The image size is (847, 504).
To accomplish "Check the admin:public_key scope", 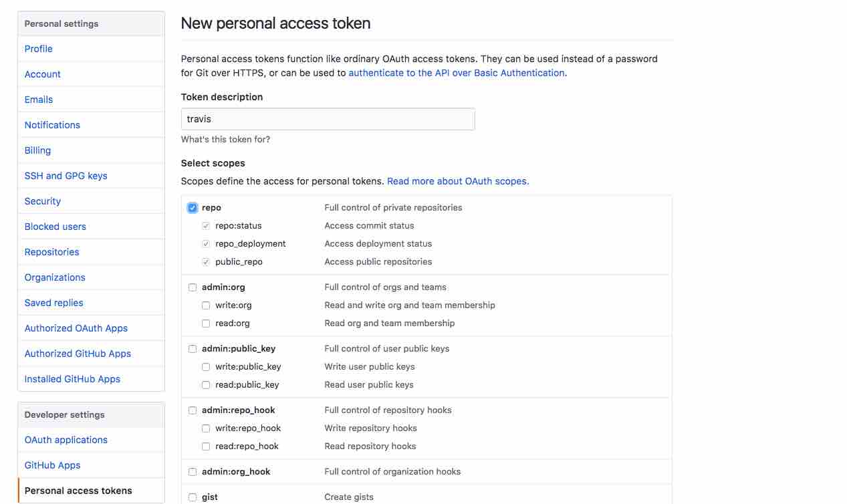I will pyautogui.click(x=193, y=348).
